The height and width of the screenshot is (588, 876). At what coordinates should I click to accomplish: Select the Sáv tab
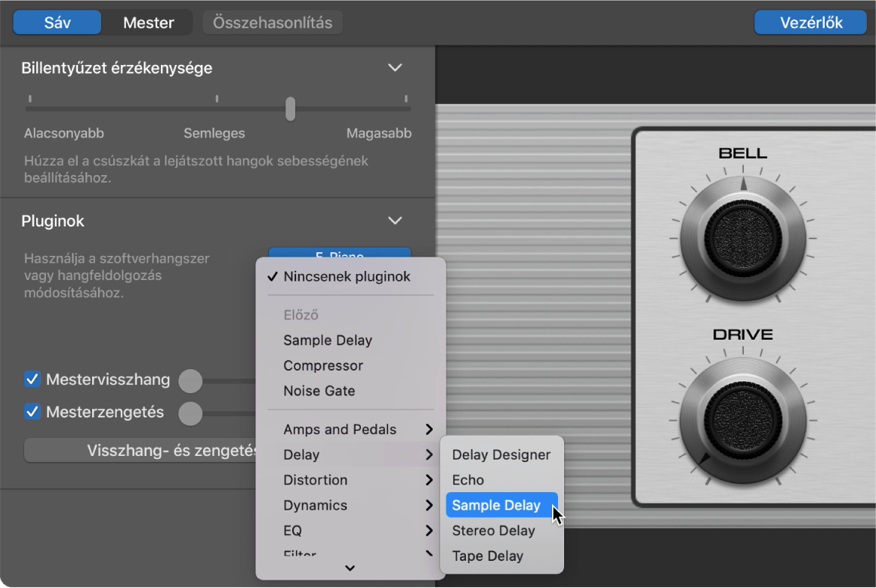point(56,22)
